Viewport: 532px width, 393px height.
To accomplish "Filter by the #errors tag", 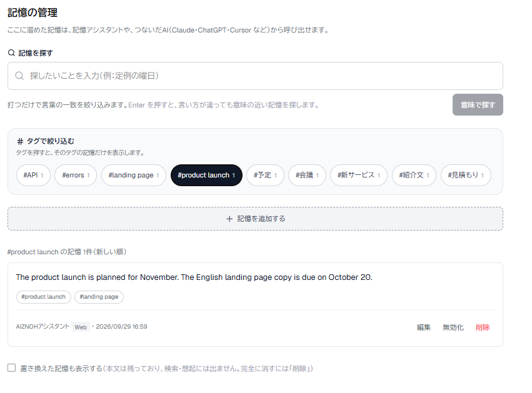I will [76, 176].
